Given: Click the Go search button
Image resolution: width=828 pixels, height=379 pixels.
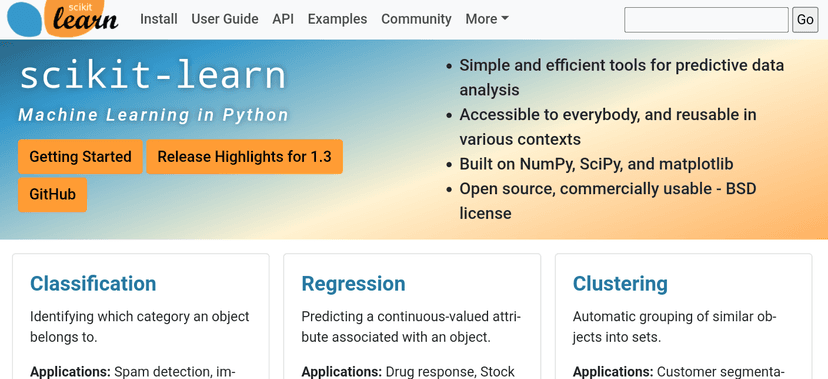Looking at the screenshot, I should coord(805,20).
